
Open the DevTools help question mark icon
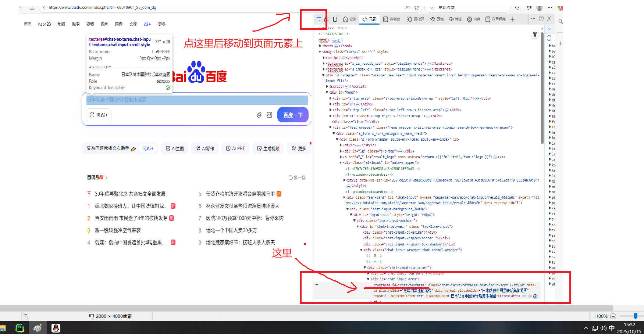(541, 19)
